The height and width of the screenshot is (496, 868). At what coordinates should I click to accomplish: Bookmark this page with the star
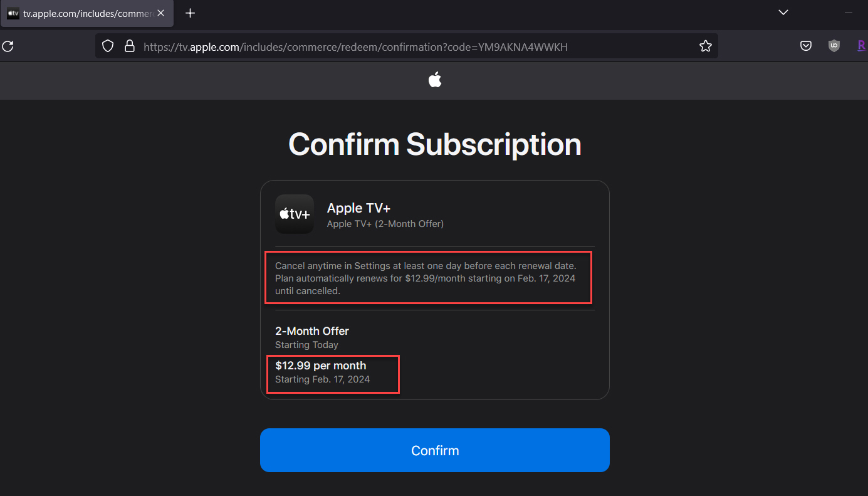705,46
